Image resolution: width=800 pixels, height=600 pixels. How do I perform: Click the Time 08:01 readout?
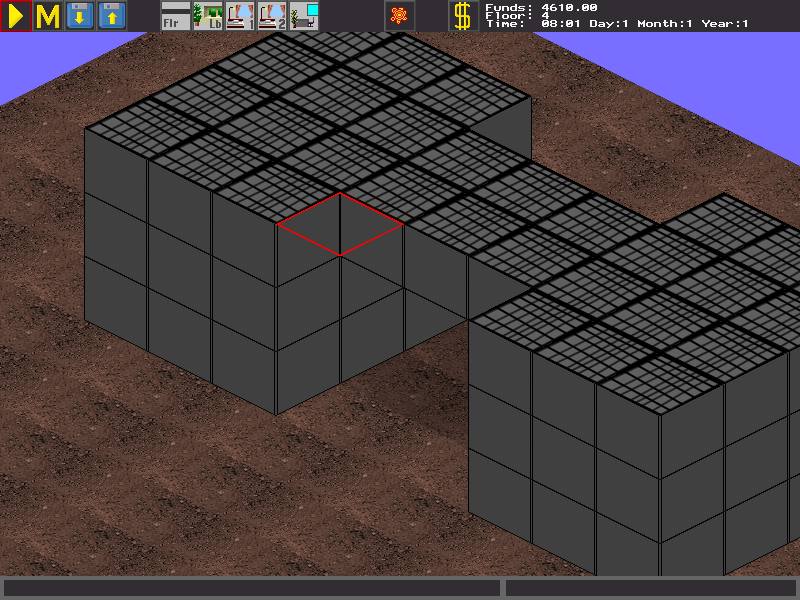click(x=560, y=23)
